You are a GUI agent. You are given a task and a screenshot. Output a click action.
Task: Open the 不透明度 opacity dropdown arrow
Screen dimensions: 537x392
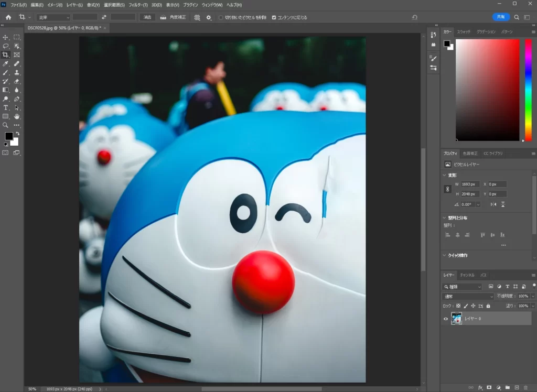[533, 296]
